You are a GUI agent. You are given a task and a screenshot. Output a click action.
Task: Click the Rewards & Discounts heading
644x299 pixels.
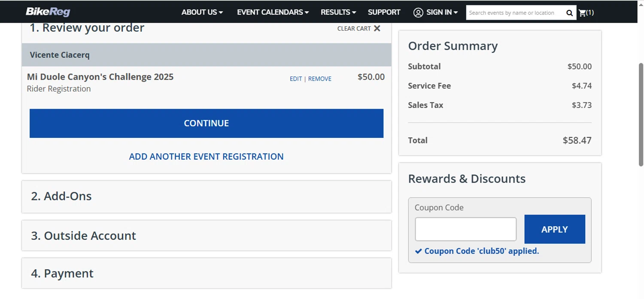(x=467, y=179)
